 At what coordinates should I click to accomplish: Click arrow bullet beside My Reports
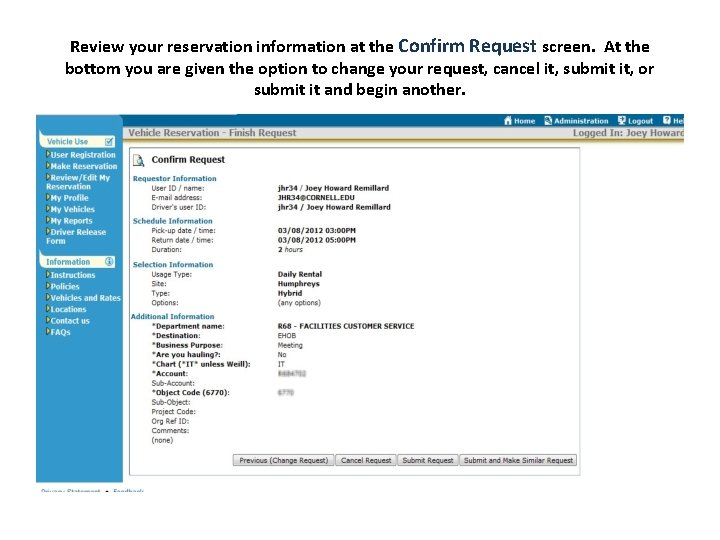[x=48, y=220]
